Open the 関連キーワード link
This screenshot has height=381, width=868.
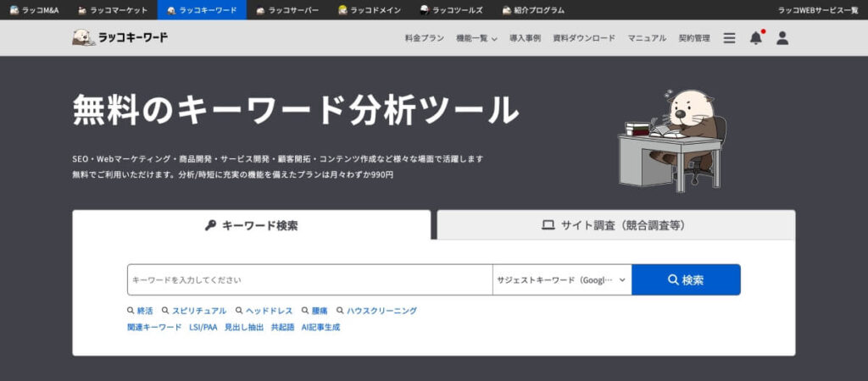[154, 328]
